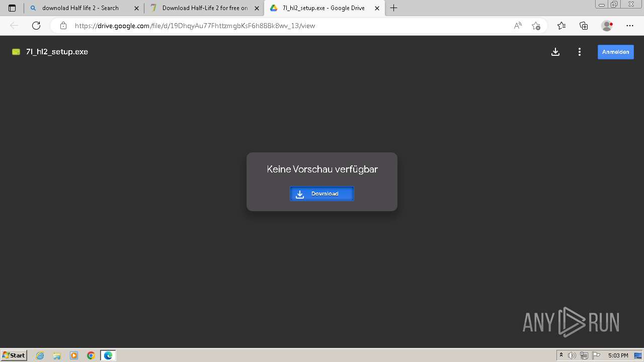The image size is (644, 362).
Task: Open a new browser tab
Action: 394,8
